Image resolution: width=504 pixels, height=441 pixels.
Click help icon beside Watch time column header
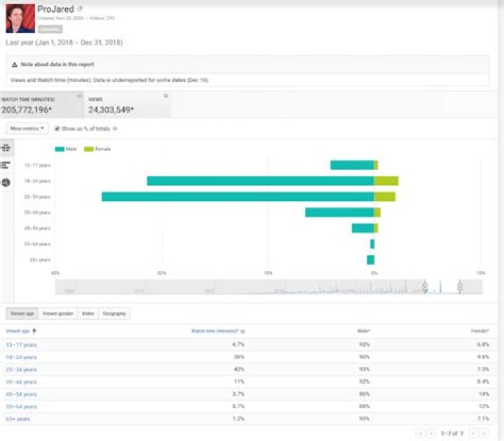[x=243, y=331]
